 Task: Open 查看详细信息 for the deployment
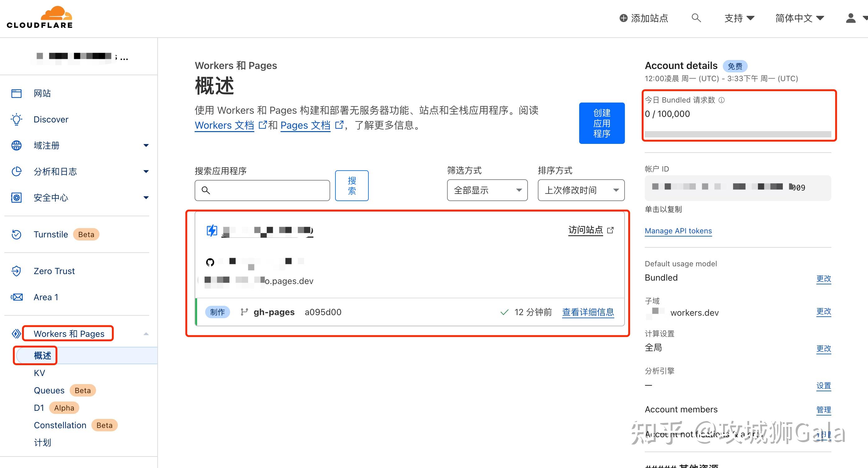point(588,312)
